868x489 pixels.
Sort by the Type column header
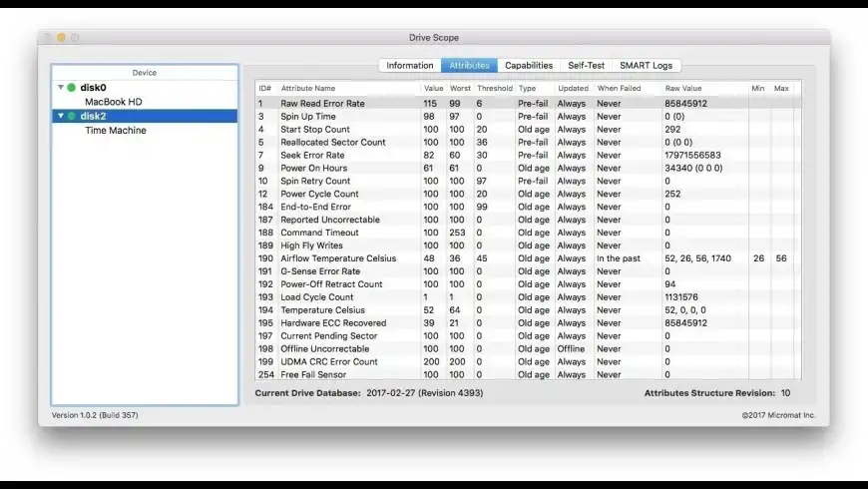tap(527, 88)
